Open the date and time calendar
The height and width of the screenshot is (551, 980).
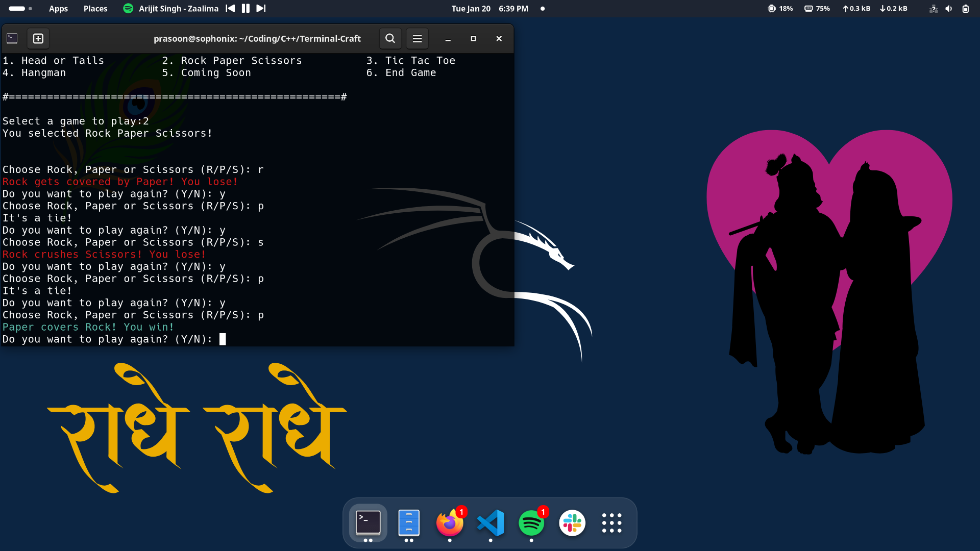[489, 9]
